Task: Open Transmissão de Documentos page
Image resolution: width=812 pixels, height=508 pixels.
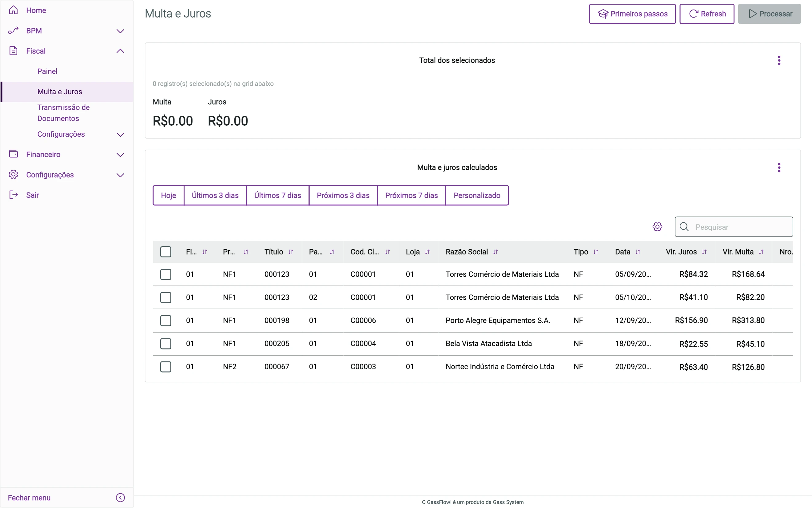Action: click(x=63, y=113)
